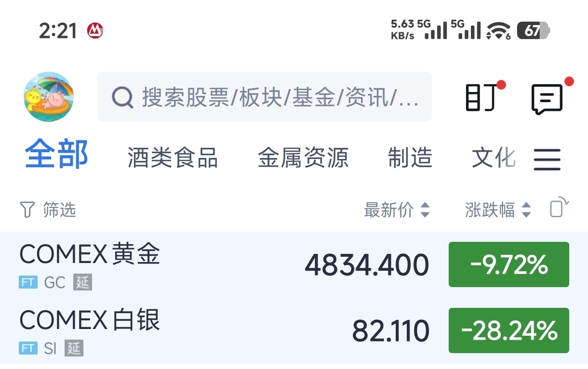
Task: Open the 盯 watch alerts icon
Action: pos(481,98)
